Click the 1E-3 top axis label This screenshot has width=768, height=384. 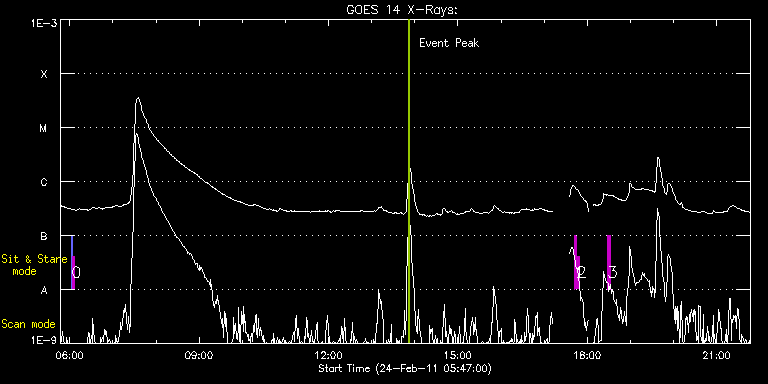click(x=45, y=23)
